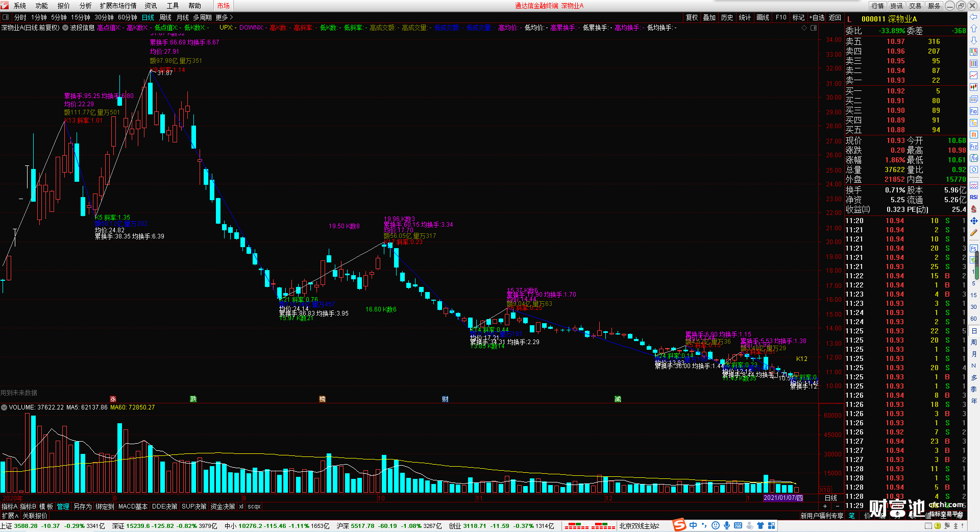This screenshot has height=532, width=980.
Task: Click the 返回 toolbar button
Action: [835, 17]
